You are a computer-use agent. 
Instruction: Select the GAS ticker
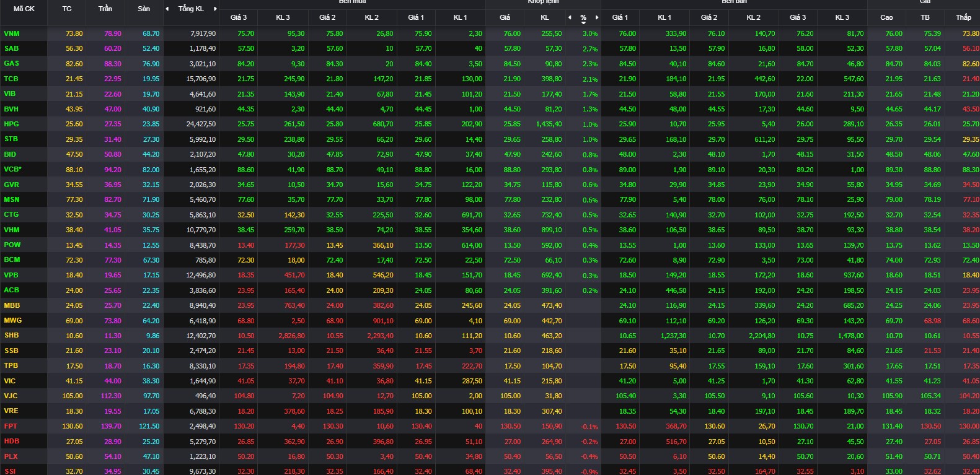tap(11, 63)
